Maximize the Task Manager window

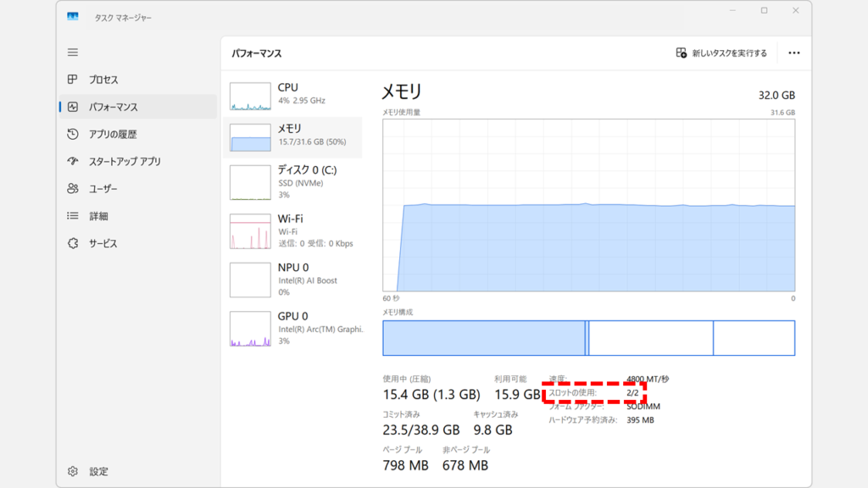pos(764,11)
